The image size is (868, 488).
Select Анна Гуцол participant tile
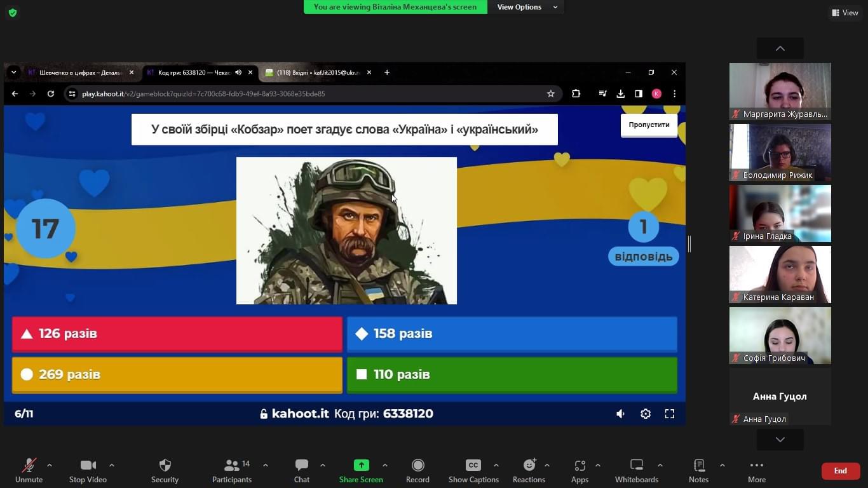780,396
